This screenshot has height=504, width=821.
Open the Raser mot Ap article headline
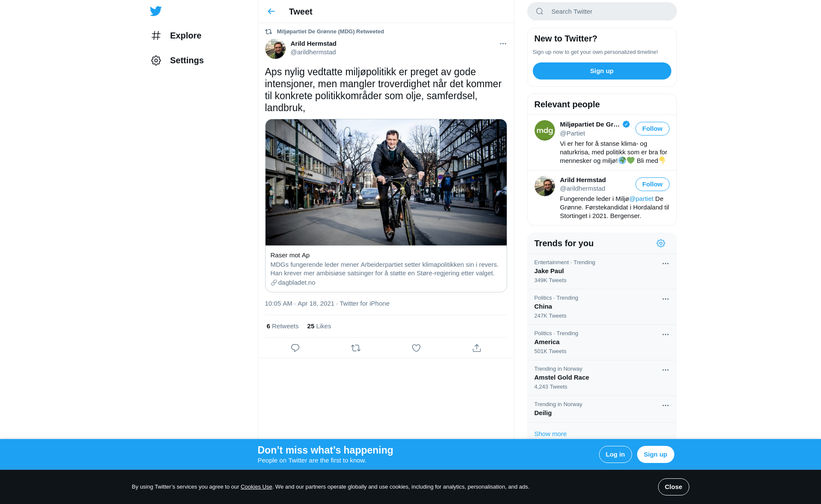coord(290,255)
